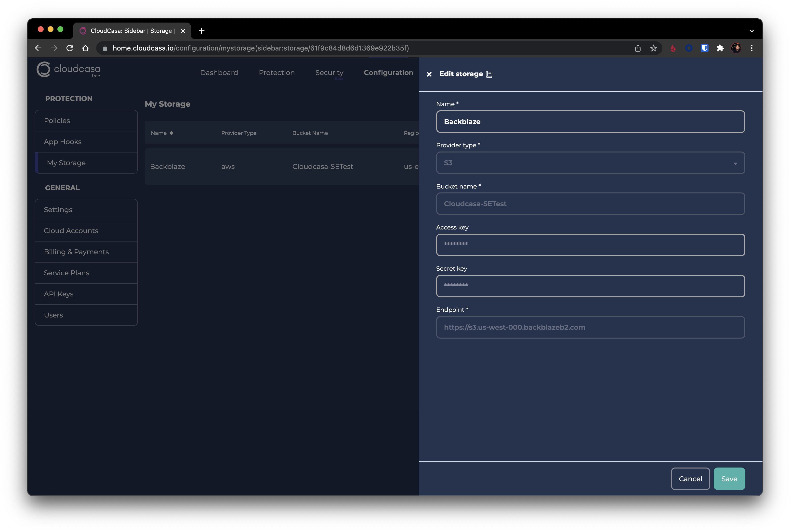The width and height of the screenshot is (790, 532).
Task: Open App Hooks in the sidebar
Action: pos(86,142)
